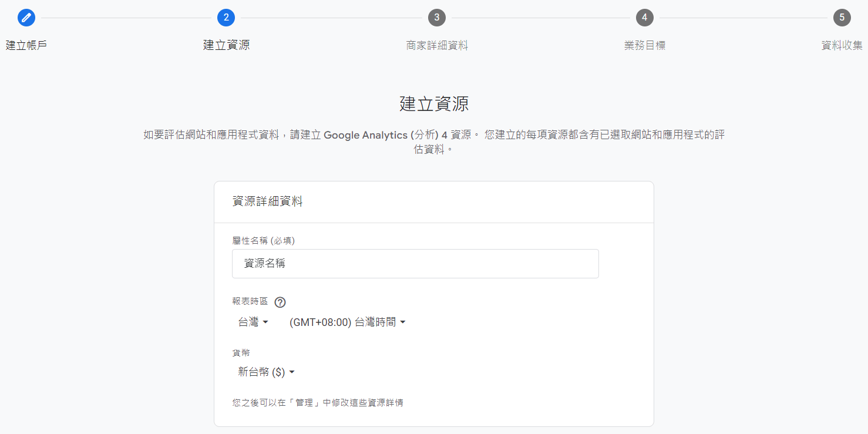Screen dimensions: 868x434
Task: Open the 台灣 country dropdown
Action: (x=253, y=322)
